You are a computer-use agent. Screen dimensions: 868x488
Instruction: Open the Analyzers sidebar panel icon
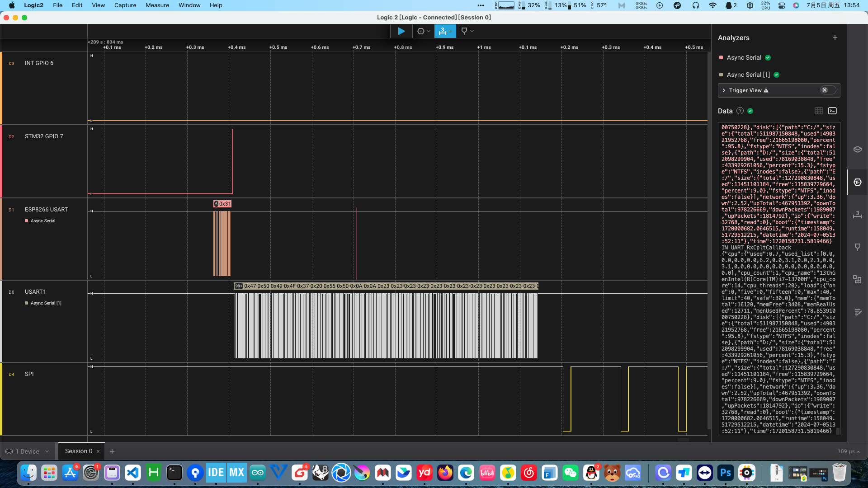(857, 182)
